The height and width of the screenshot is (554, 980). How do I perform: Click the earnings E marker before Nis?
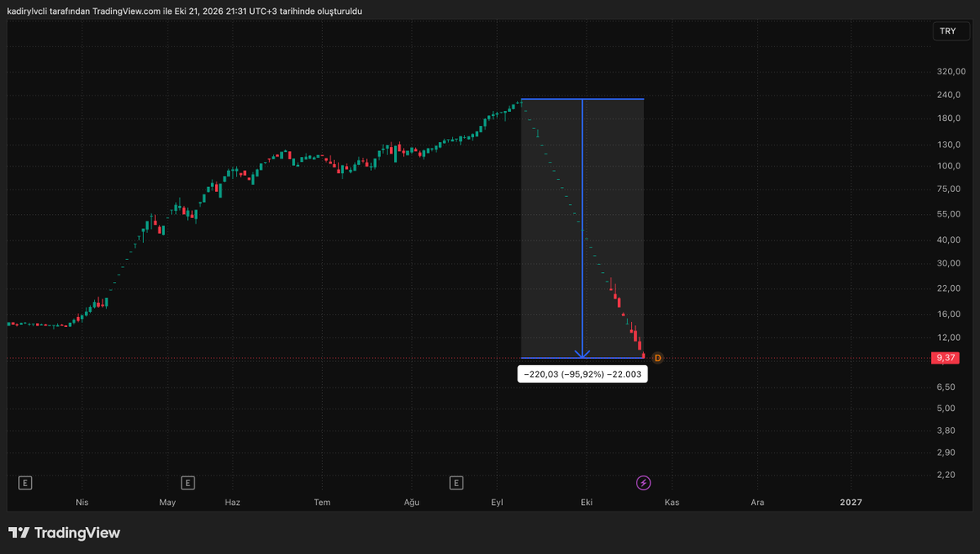tap(25, 483)
